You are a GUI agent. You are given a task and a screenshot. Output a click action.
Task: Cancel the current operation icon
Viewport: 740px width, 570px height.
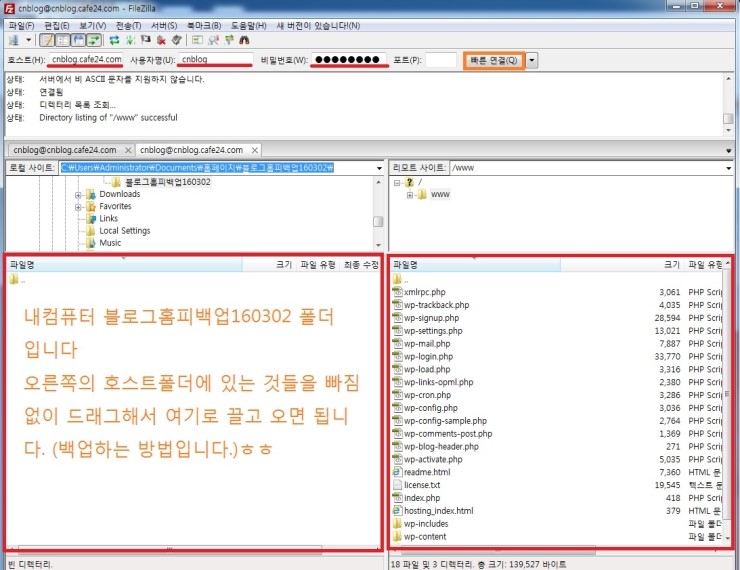pos(146,40)
